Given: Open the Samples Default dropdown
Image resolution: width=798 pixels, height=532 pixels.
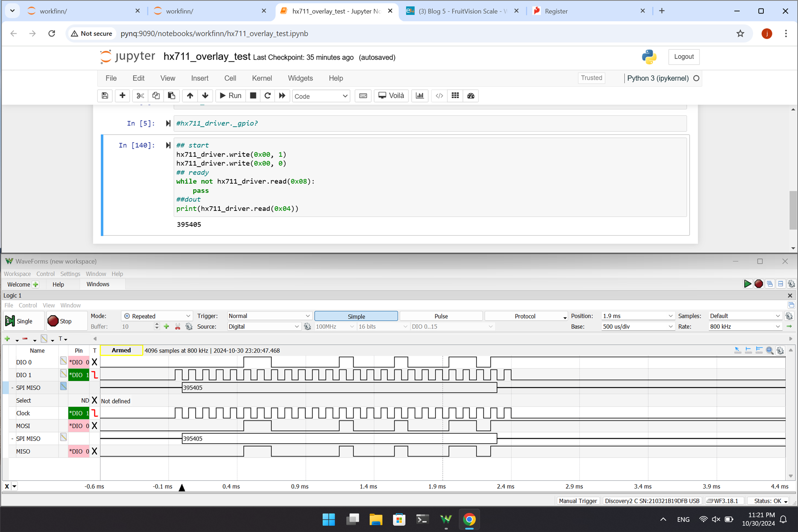Looking at the screenshot, I should [745, 316].
